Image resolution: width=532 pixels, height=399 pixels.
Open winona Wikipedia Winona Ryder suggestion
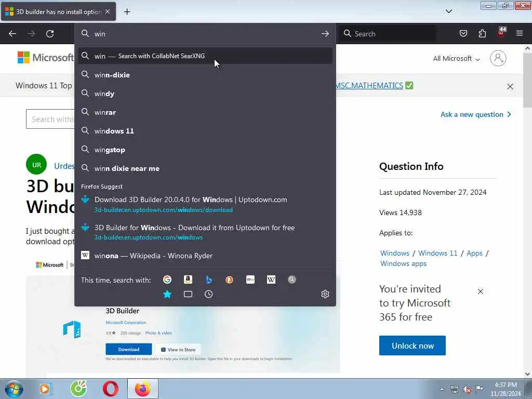(205, 256)
